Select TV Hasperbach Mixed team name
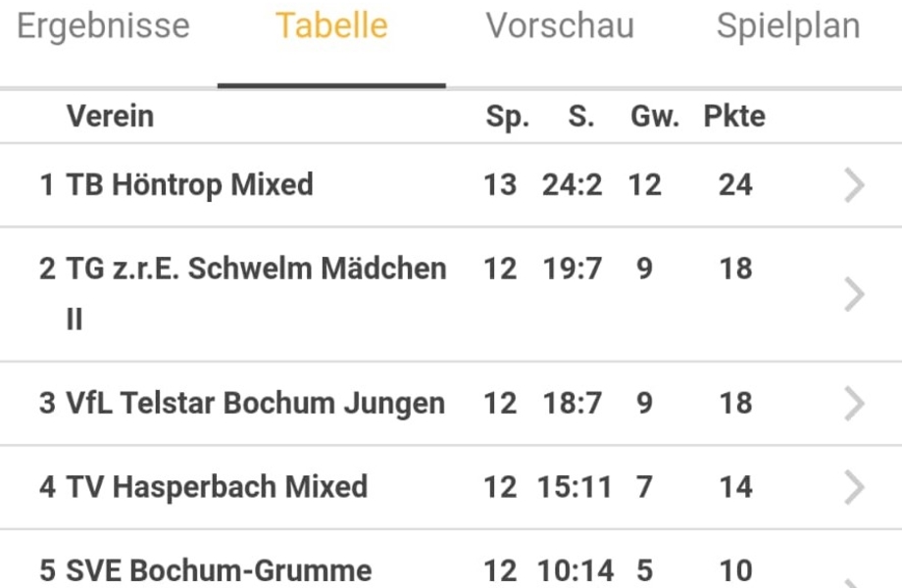Screen dimensions: 902x588 [217, 487]
